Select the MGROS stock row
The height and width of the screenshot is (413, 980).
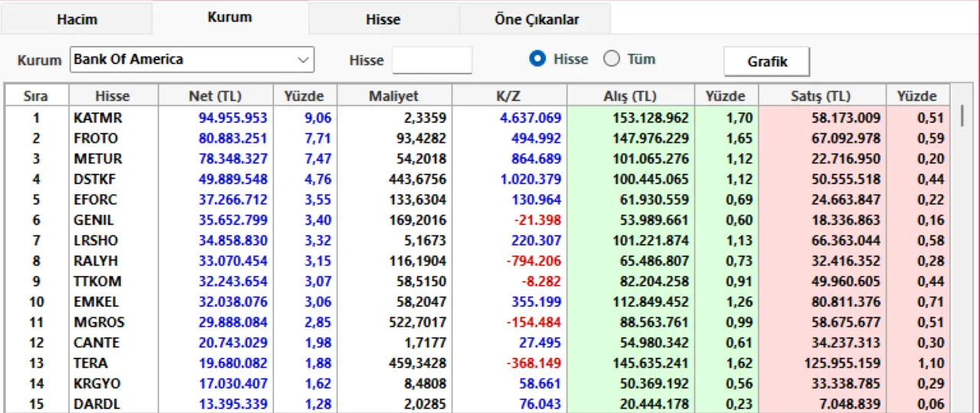(x=99, y=322)
